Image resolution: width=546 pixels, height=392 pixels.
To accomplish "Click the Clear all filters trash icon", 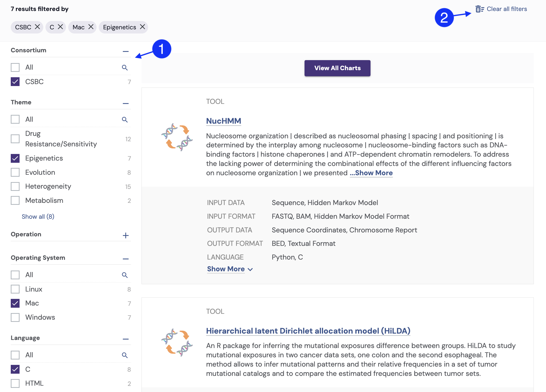I will click(x=479, y=9).
